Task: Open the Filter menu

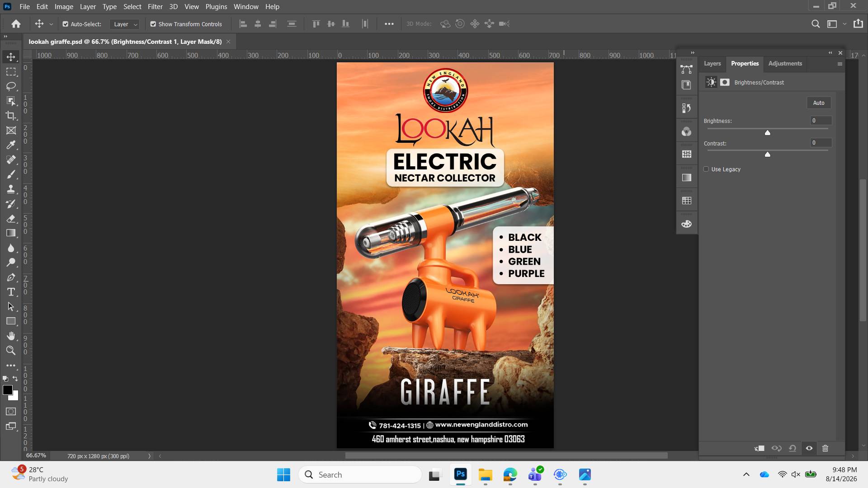Action: pos(155,7)
